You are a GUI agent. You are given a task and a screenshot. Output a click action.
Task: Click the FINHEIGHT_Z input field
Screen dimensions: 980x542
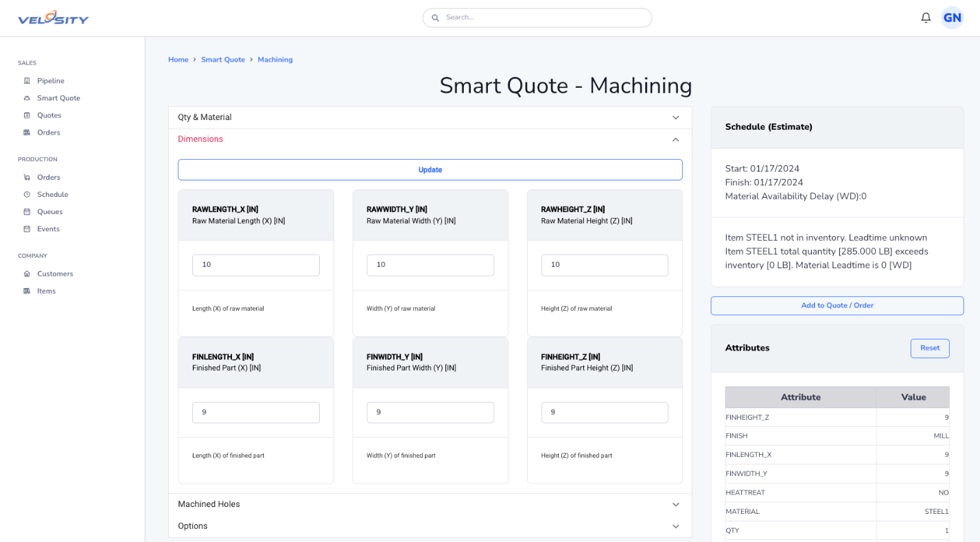(605, 412)
